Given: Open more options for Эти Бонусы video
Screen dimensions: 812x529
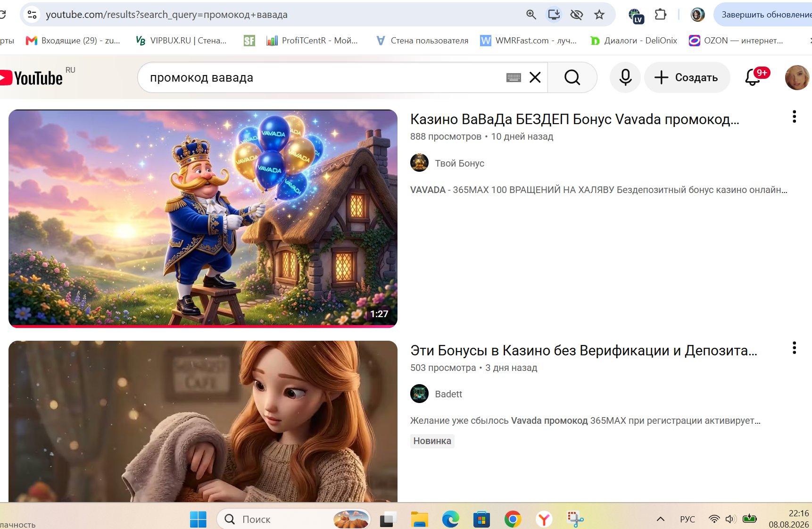Looking at the screenshot, I should 795,348.
